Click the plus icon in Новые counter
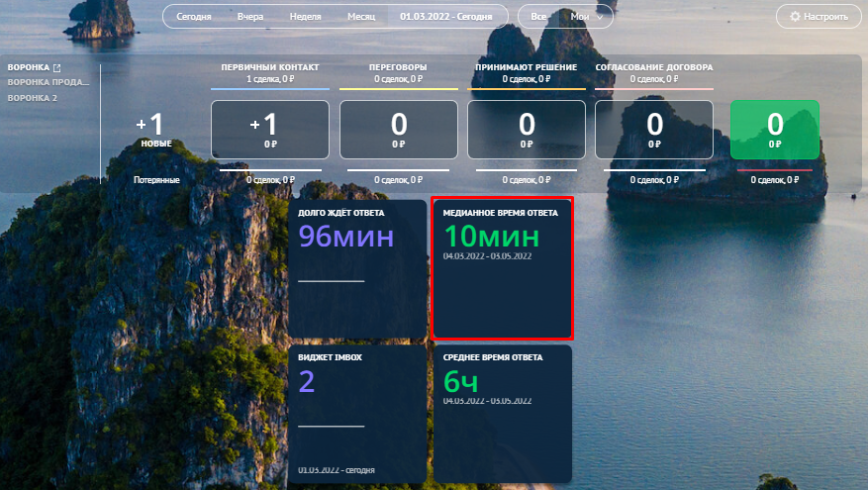 [x=142, y=124]
